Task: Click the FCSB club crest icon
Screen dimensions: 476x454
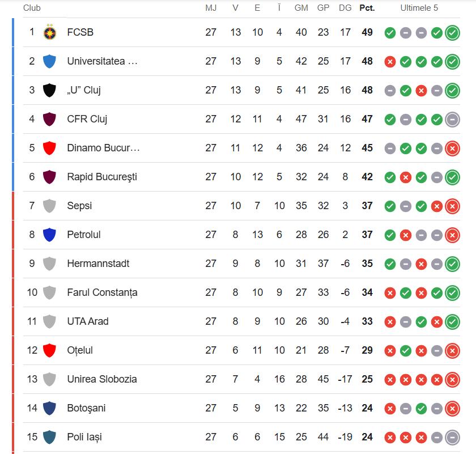Action: (50, 32)
